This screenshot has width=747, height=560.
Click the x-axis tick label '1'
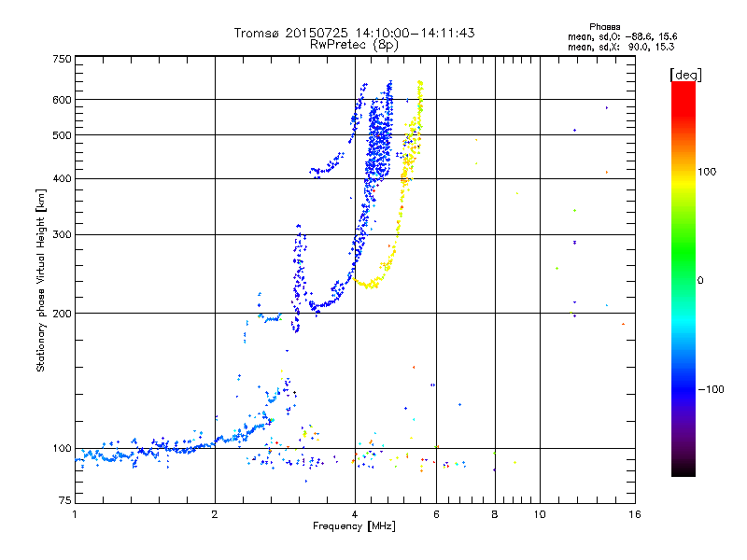click(x=75, y=514)
